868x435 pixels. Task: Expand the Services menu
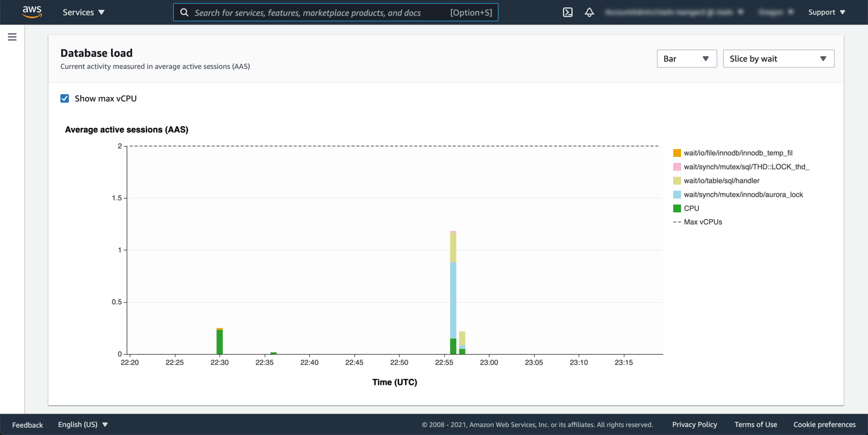84,12
